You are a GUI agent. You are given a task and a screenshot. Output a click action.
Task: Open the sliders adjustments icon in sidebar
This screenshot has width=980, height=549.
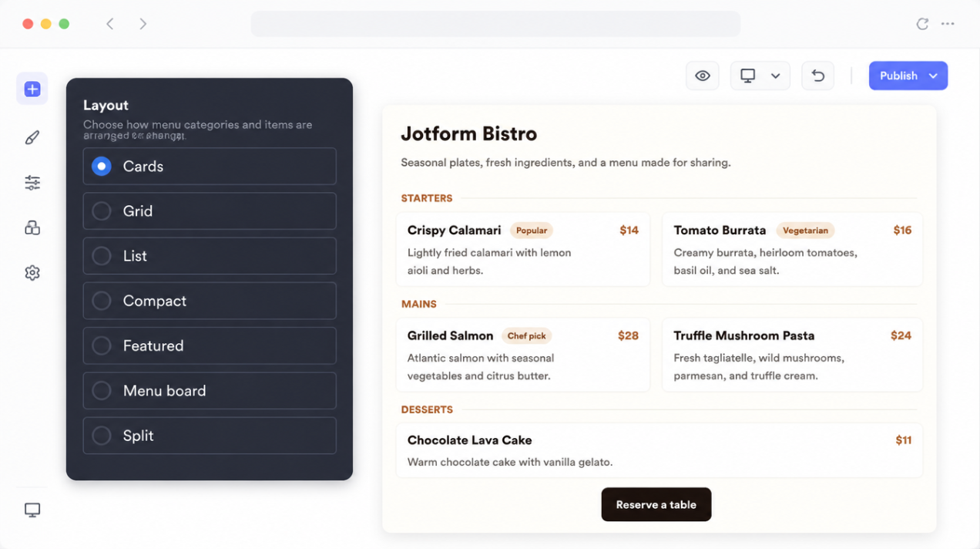(32, 183)
